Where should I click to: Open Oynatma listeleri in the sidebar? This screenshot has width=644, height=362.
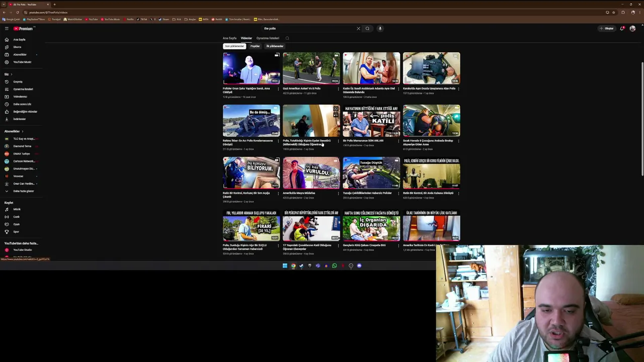pyautogui.click(x=23, y=89)
